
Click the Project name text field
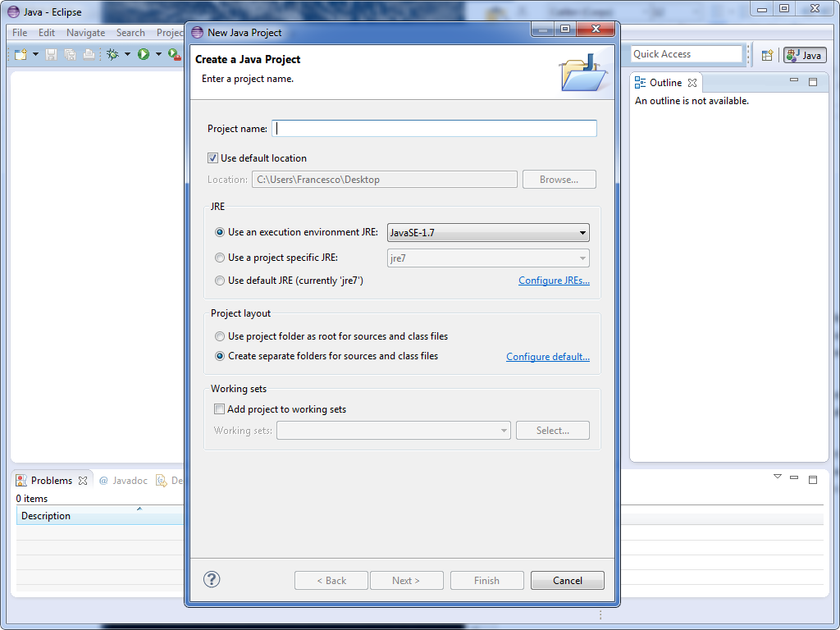pos(435,129)
